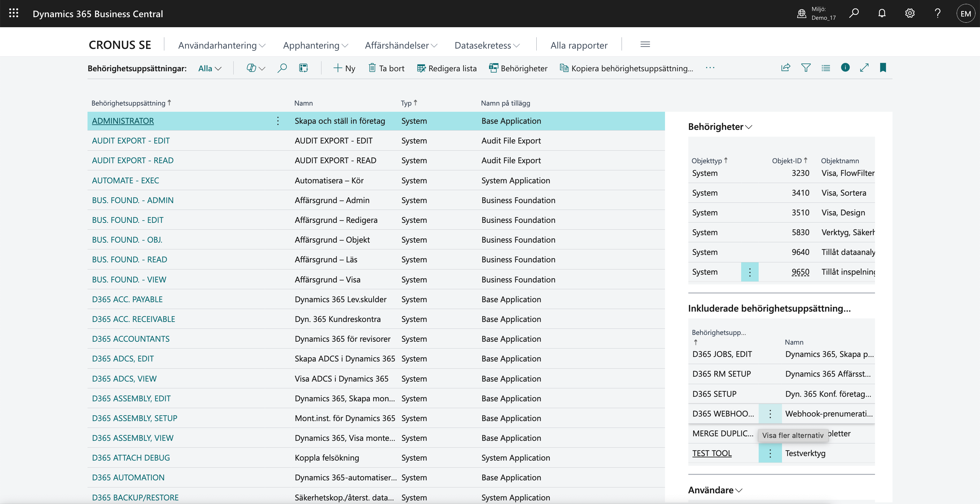The width and height of the screenshot is (980, 504).
Task: Sort by Namn column header
Action: [304, 103]
